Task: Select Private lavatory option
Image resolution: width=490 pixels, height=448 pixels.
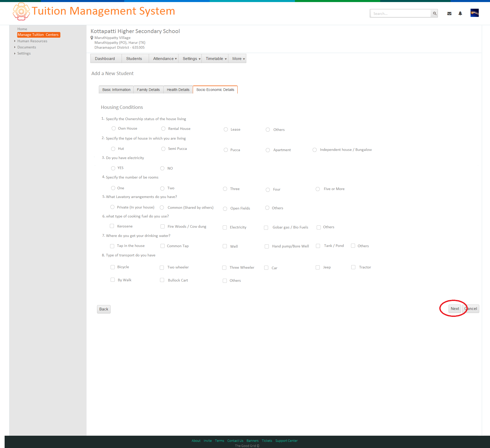Action: [112, 207]
